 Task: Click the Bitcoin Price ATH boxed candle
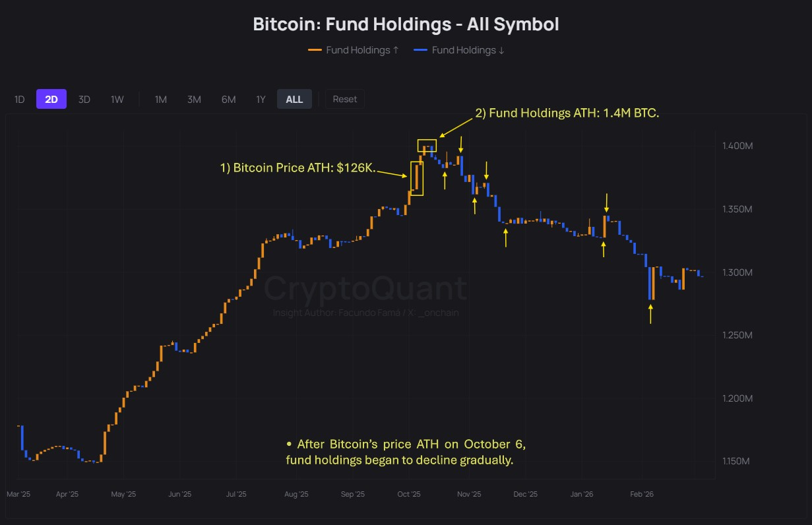click(x=417, y=178)
